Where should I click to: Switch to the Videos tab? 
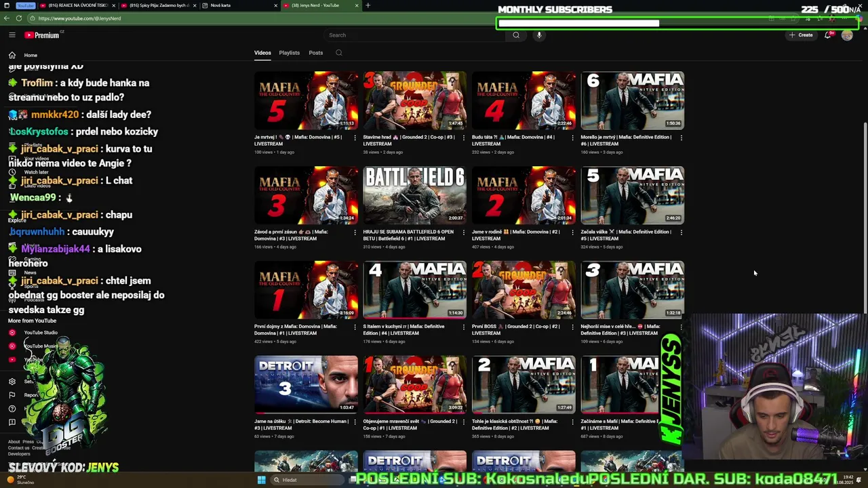262,53
